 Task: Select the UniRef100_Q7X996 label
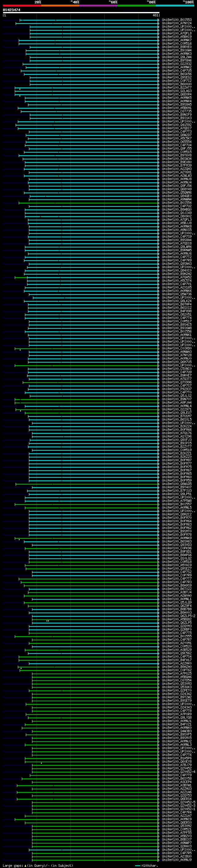[177, 382]
